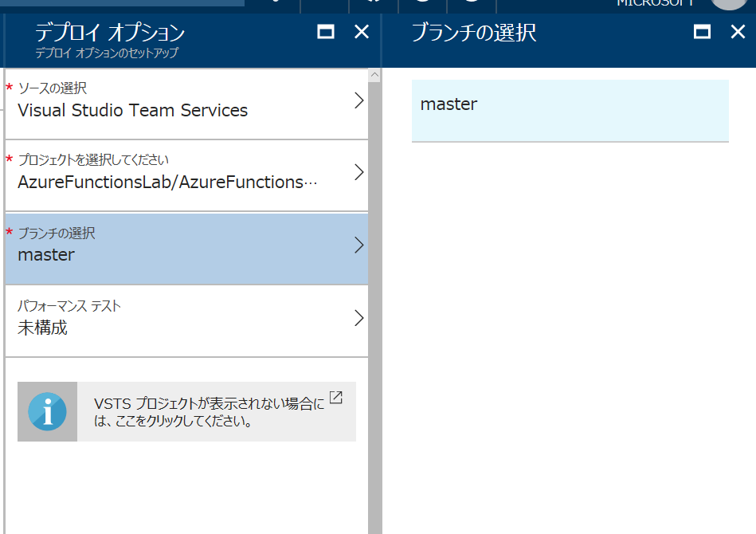Open the プロジェクトを選択してください row
Image resolution: width=756 pixels, height=534 pixels.
[x=186, y=175]
